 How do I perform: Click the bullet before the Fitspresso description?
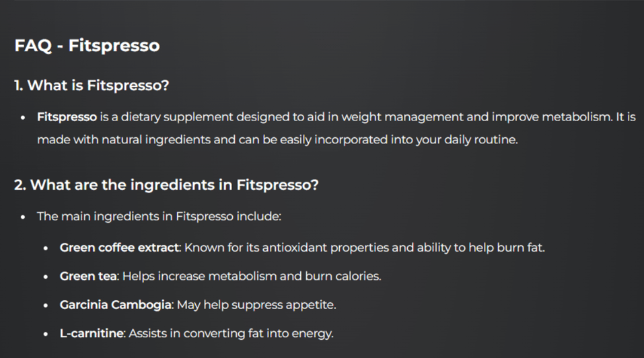(23, 118)
